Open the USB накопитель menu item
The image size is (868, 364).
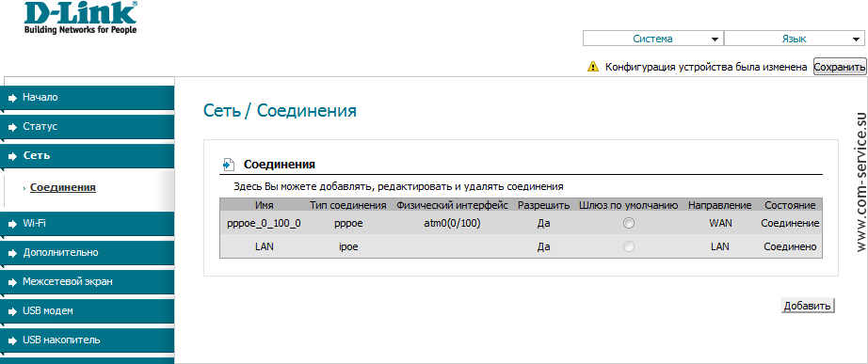coord(88,340)
